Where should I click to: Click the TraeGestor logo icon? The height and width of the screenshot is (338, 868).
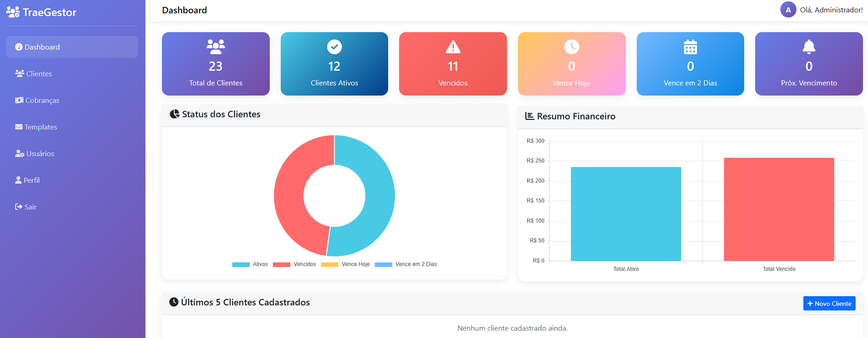point(13,12)
